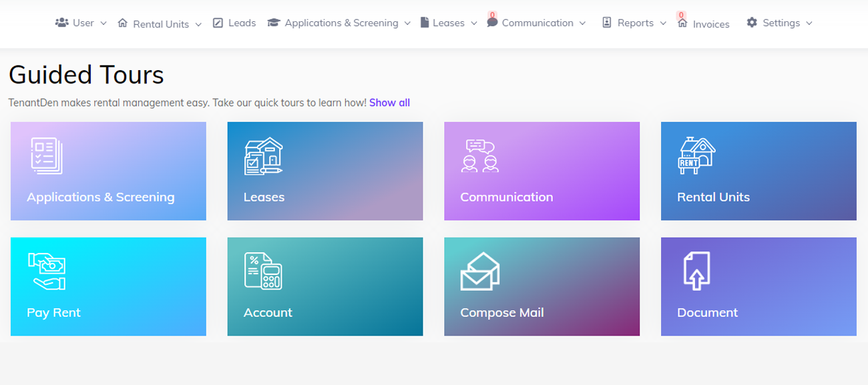
Task: Click the Leases house and document icon
Action: pyautogui.click(x=263, y=155)
